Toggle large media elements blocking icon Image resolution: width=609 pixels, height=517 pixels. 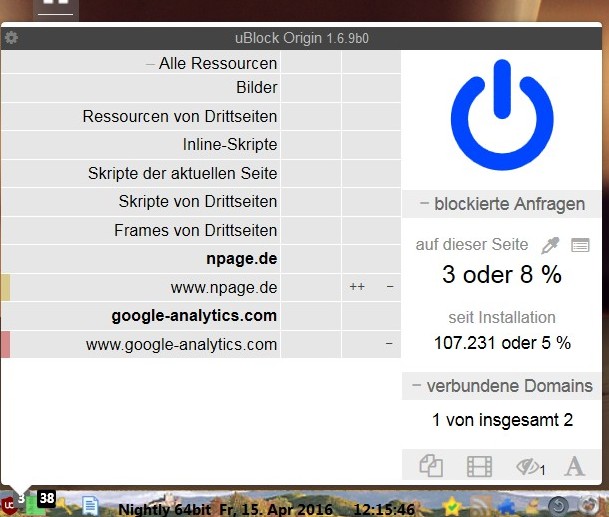(x=479, y=466)
